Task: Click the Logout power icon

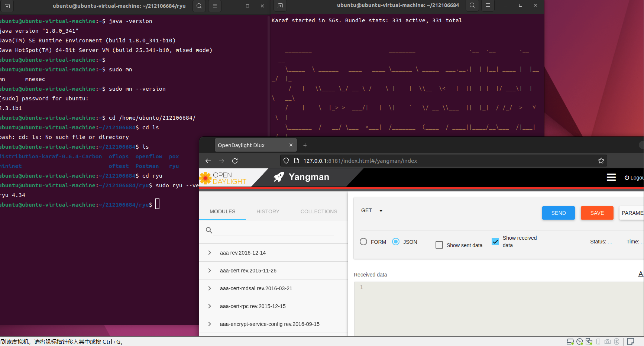Action: coord(627,178)
